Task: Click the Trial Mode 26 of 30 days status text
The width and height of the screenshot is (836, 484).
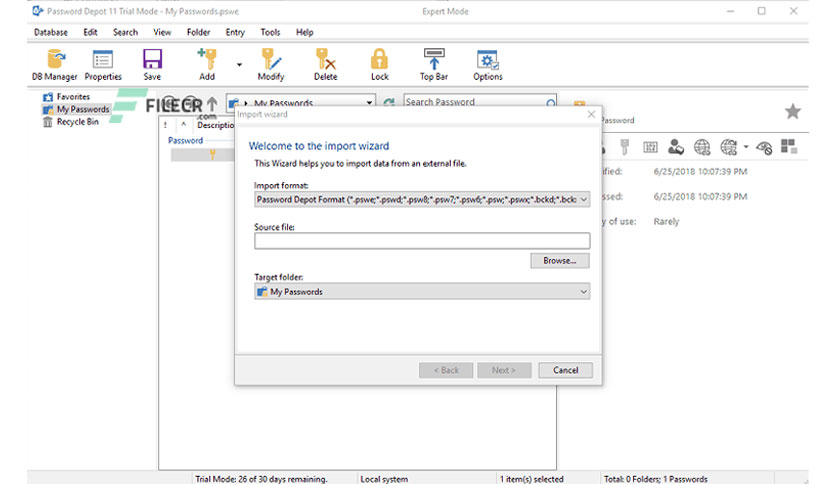Action: pos(261,479)
